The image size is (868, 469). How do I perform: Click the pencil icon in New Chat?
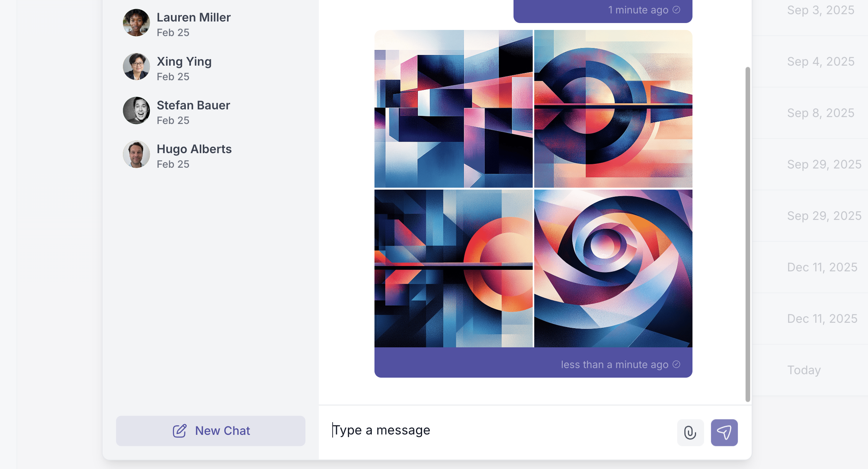pos(179,431)
